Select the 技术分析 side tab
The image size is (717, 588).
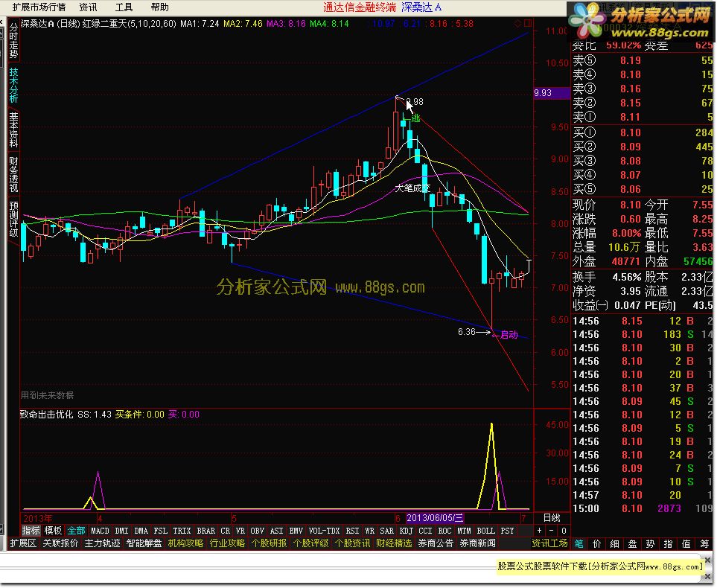pos(13,85)
